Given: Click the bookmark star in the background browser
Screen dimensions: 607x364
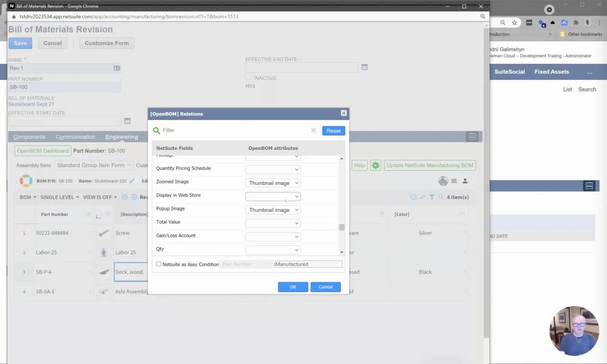Looking at the screenshot, I should pyautogui.click(x=514, y=22).
